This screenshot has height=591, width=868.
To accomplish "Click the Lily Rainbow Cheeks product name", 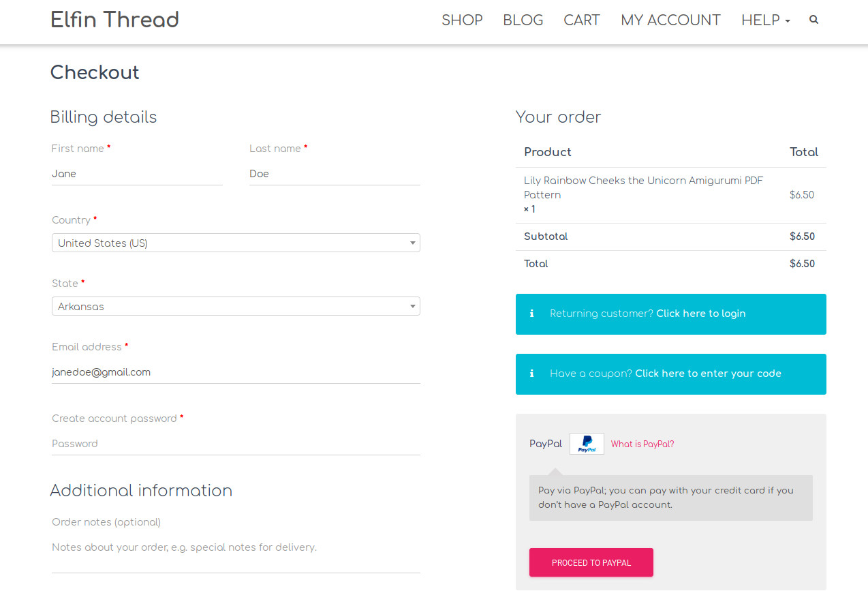I will pyautogui.click(x=643, y=187).
